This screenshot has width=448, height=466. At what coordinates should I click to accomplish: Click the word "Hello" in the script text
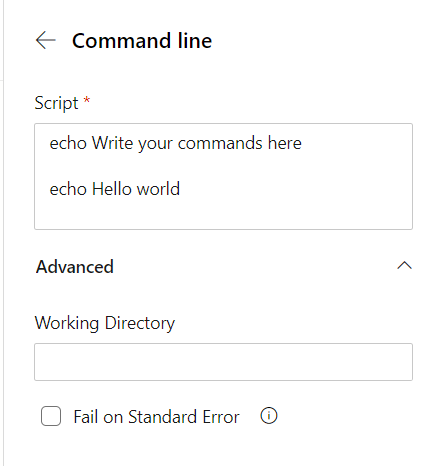pyautogui.click(x=112, y=189)
